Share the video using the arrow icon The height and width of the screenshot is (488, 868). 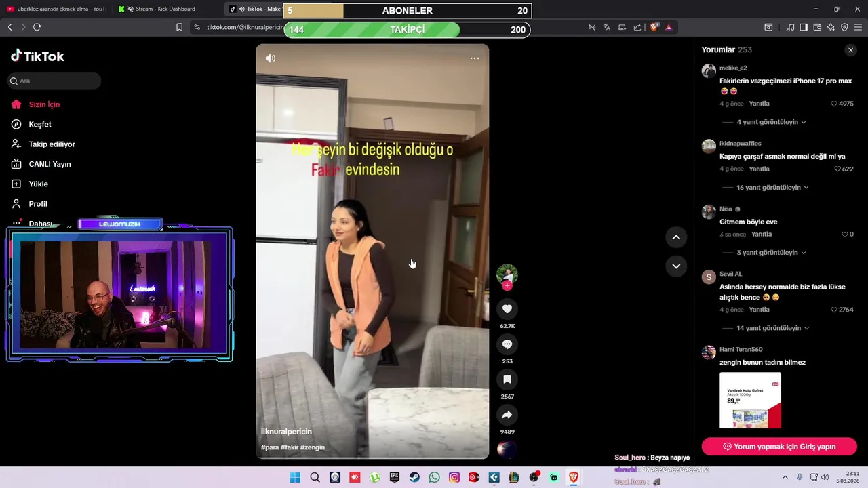pos(507,415)
